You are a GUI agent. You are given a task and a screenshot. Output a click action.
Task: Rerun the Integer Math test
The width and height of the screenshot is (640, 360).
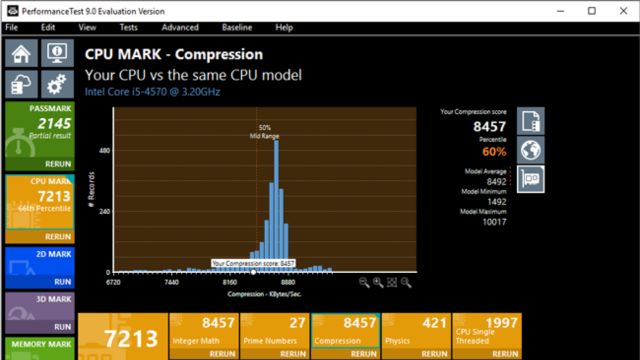(x=222, y=354)
